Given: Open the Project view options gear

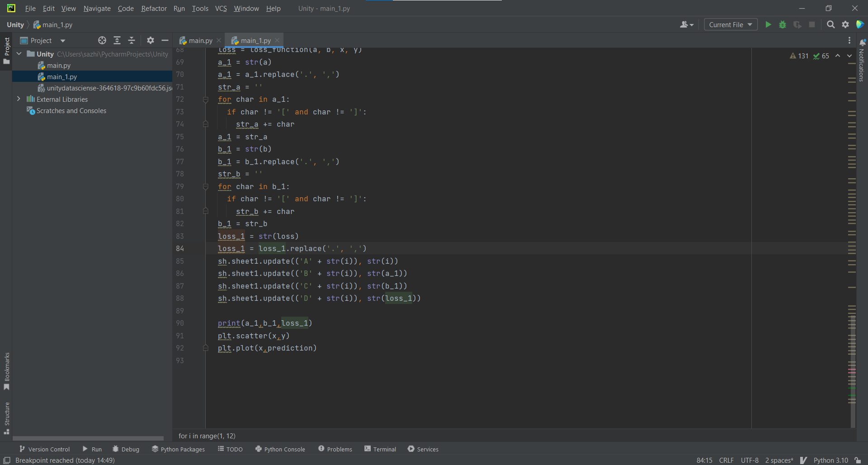Looking at the screenshot, I should 150,40.
